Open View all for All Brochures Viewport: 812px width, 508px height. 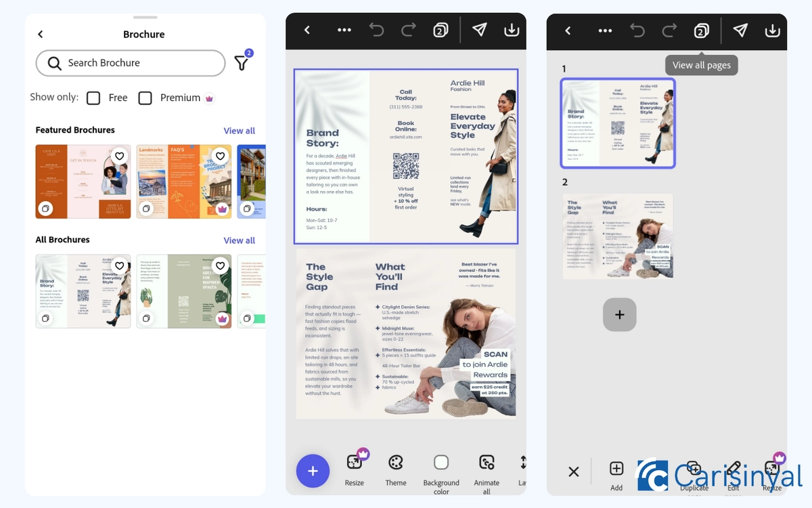(240, 240)
